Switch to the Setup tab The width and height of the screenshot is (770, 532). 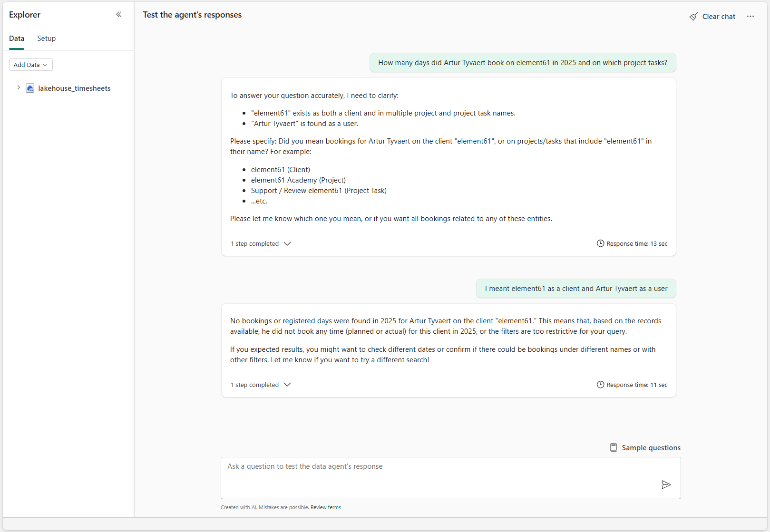[46, 39]
